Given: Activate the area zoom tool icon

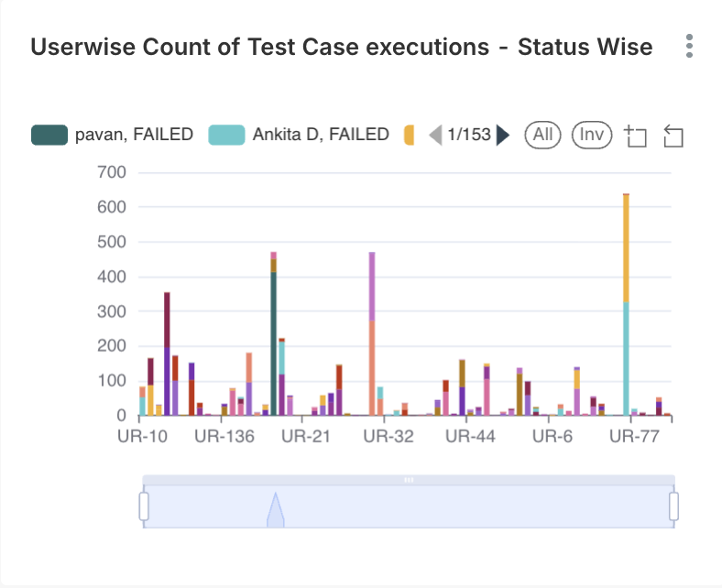Looking at the screenshot, I should point(635,136).
